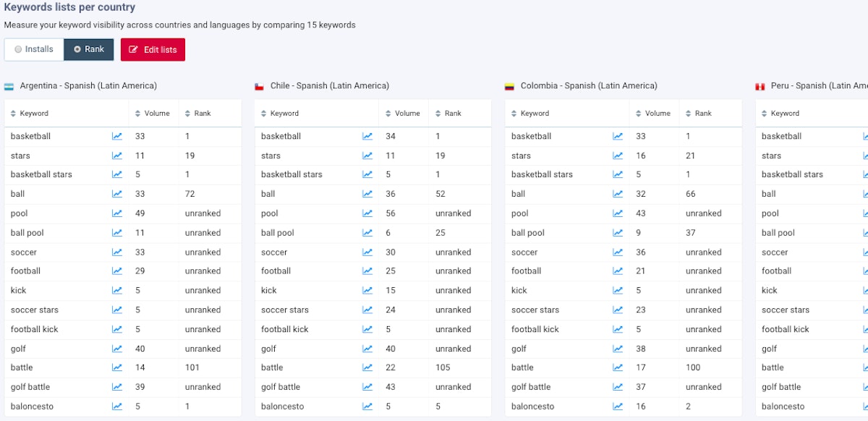Open trend chart for soccer in Colombia

[x=618, y=252]
